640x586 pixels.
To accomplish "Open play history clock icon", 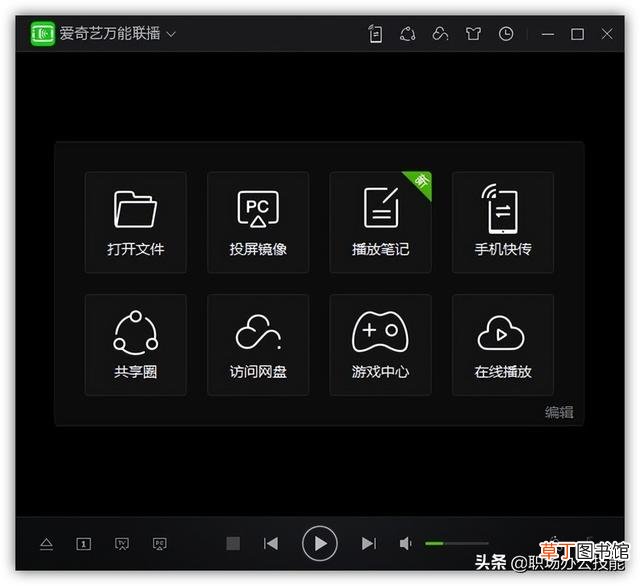I will click(x=506, y=33).
